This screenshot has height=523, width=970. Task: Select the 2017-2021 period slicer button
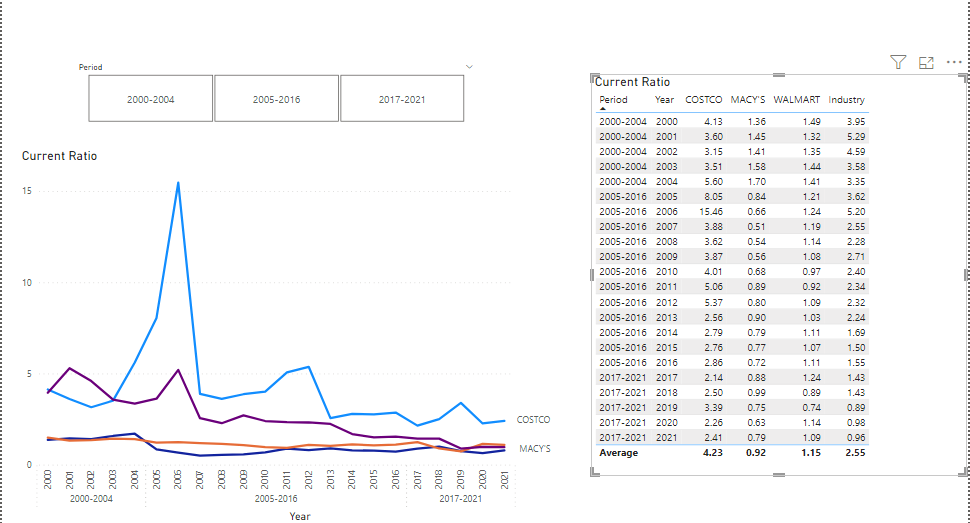(402, 98)
